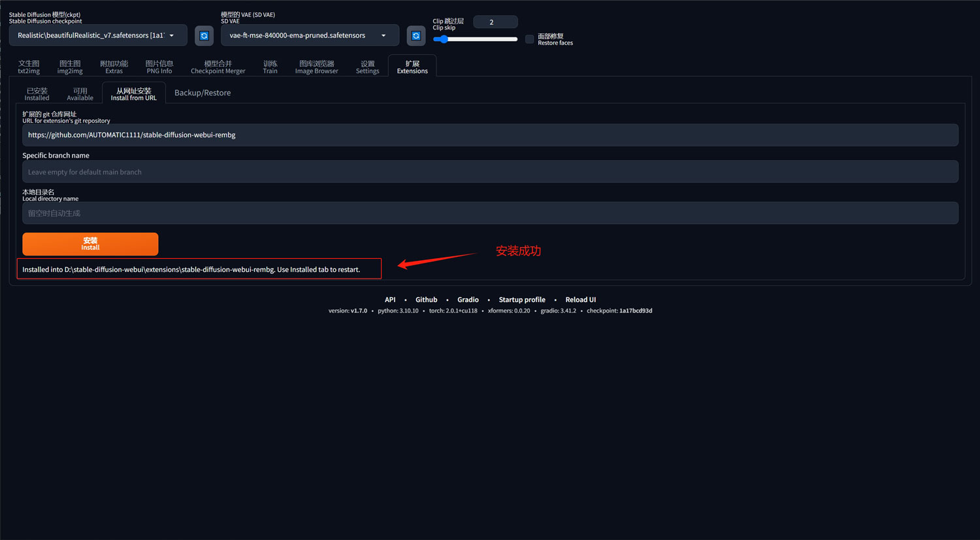980x540 pixels.
Task: Open the PNG Info tab
Action: pyautogui.click(x=159, y=67)
